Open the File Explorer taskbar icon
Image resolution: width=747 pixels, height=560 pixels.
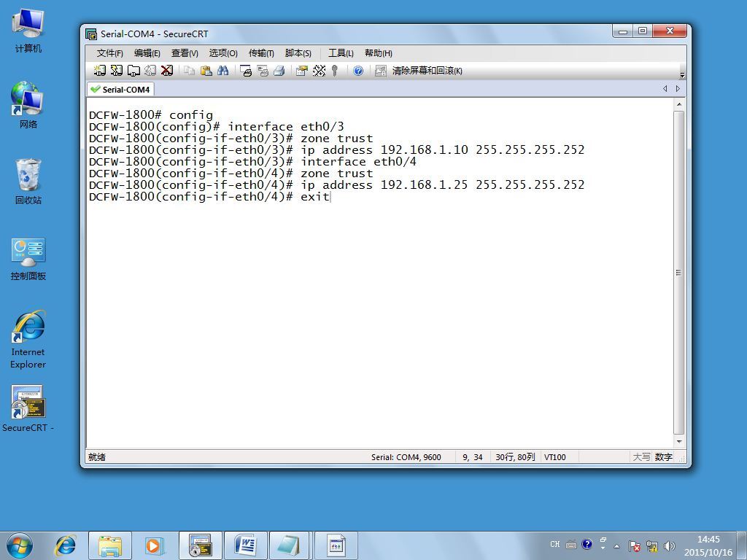(110, 545)
